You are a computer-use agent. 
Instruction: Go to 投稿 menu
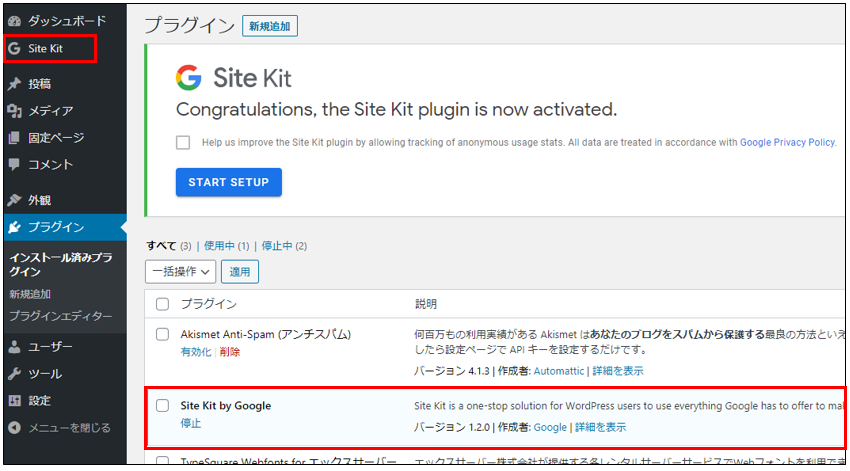40,83
